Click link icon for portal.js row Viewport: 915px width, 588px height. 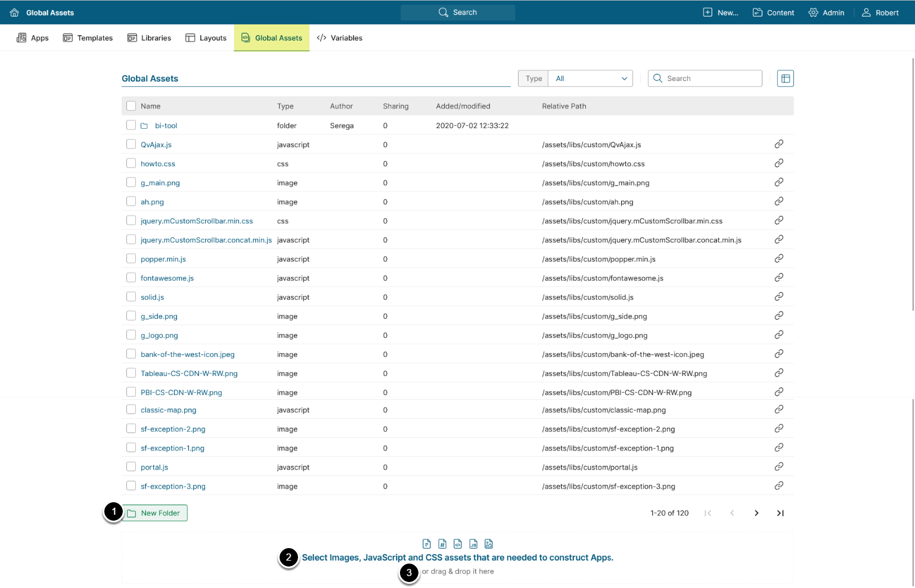(778, 467)
